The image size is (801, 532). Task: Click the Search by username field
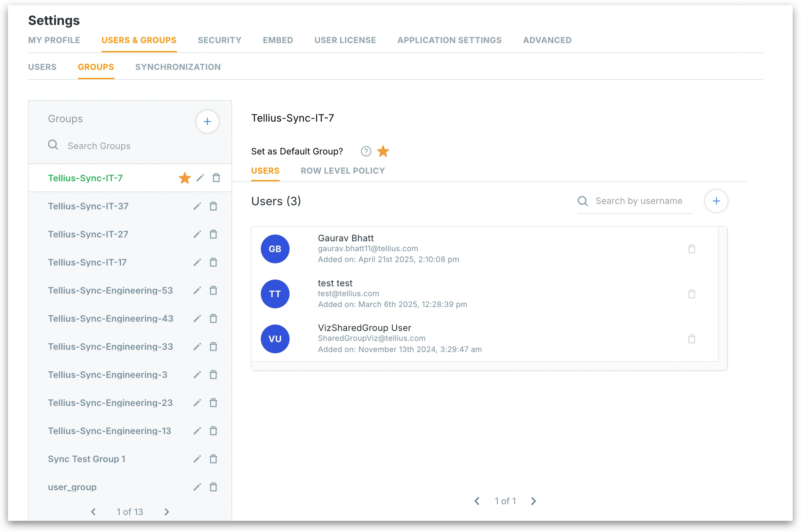click(638, 201)
